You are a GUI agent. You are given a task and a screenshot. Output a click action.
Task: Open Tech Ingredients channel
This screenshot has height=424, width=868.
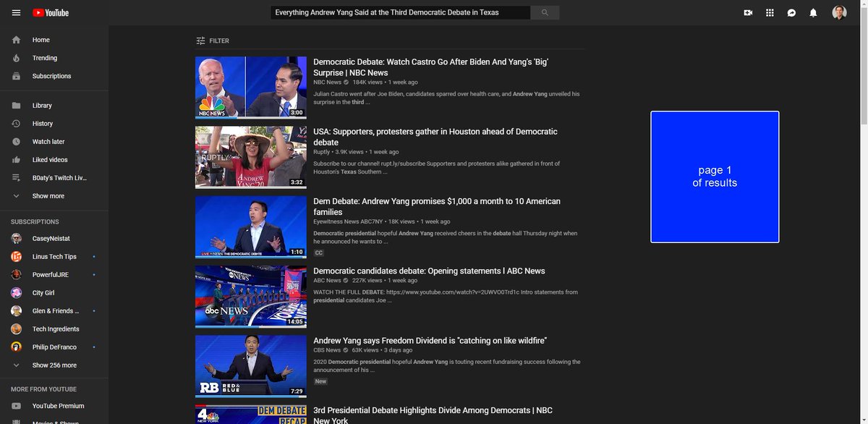click(54, 329)
